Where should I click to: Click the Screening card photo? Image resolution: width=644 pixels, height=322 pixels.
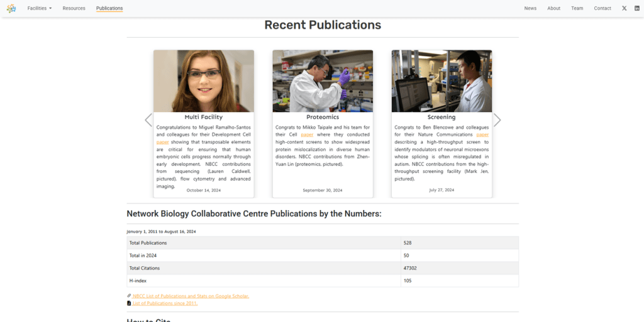click(441, 81)
